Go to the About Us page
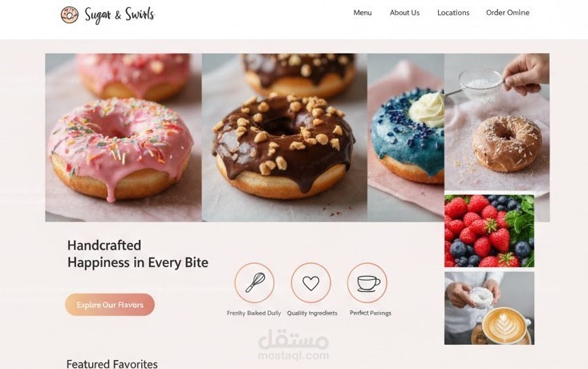Image resolution: width=588 pixels, height=369 pixels. [404, 13]
